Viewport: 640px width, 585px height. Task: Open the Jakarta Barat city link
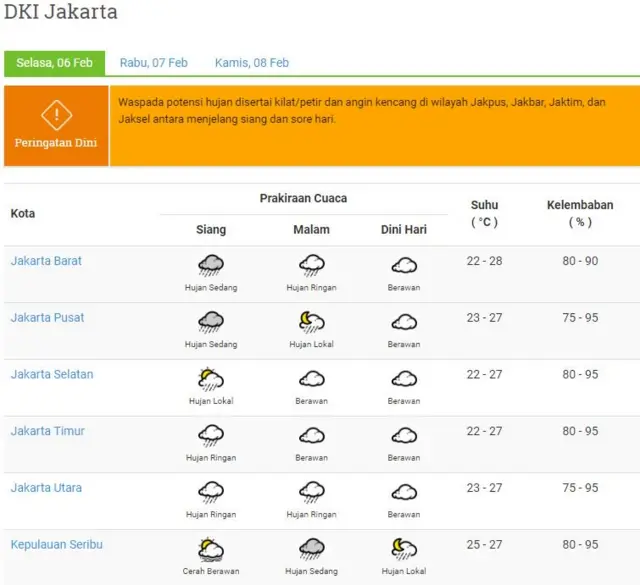[x=46, y=261]
